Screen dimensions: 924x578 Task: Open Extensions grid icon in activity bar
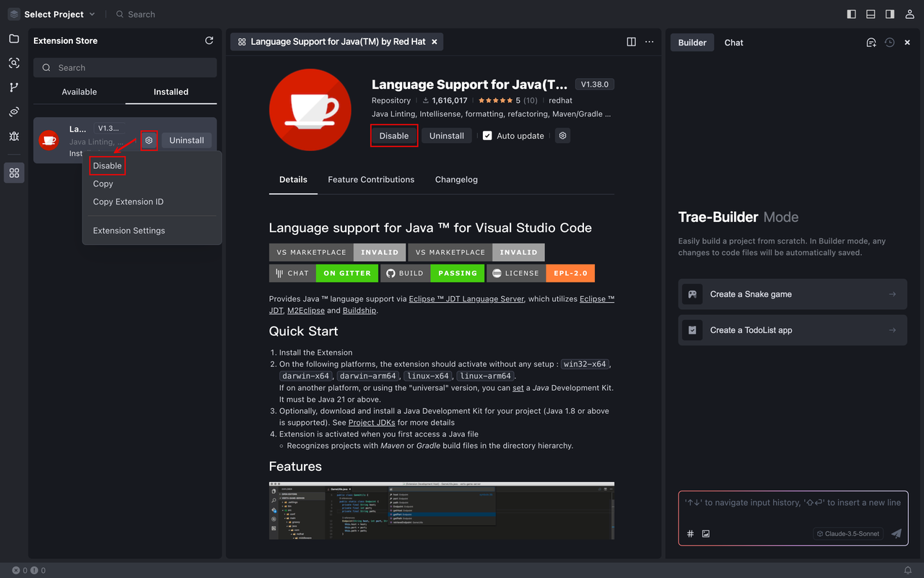coord(14,173)
